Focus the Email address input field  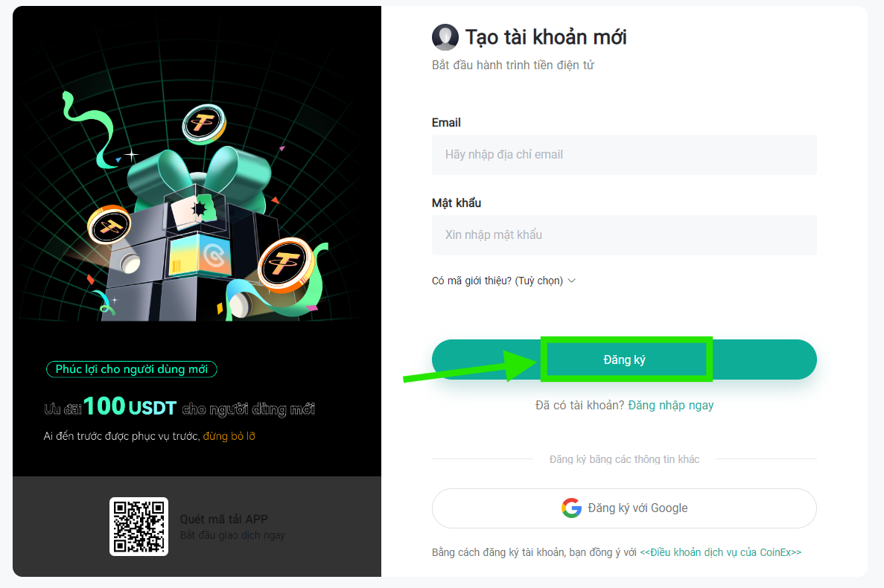click(624, 154)
